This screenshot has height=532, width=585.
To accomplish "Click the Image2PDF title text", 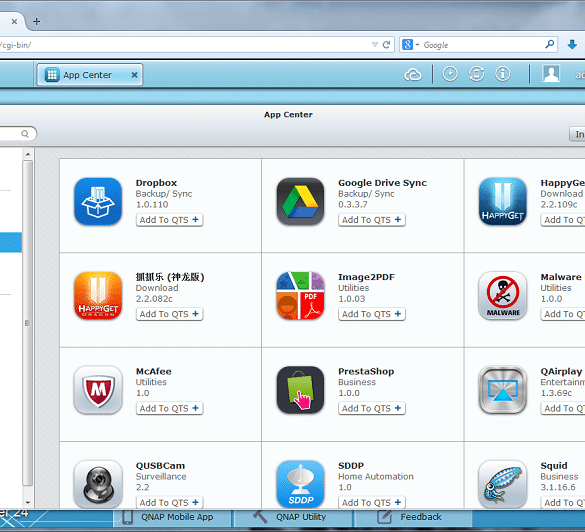I will click(366, 277).
